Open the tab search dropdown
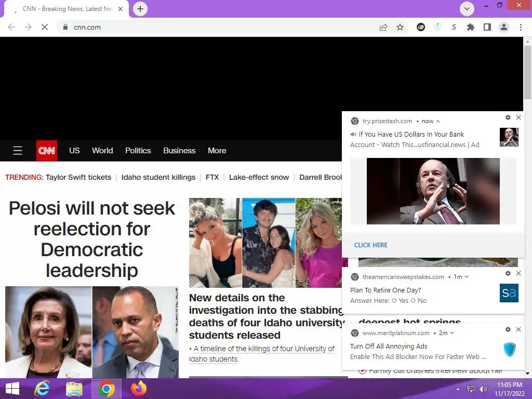 pos(467,9)
